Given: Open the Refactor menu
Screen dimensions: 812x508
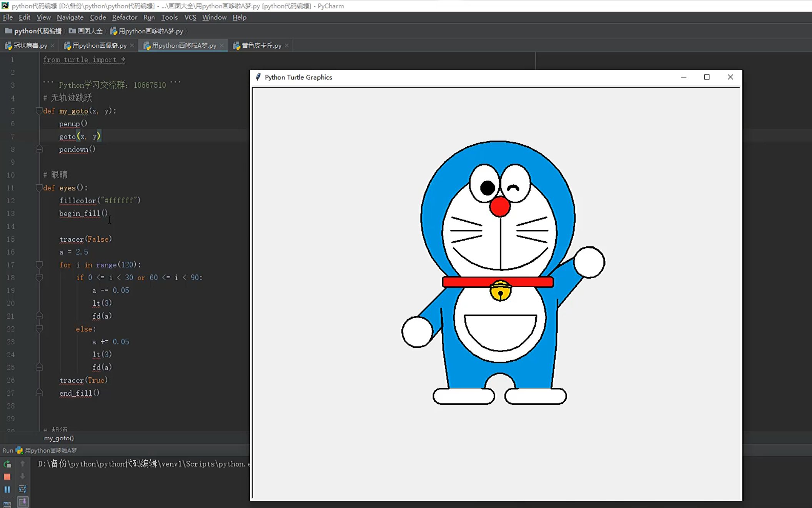Looking at the screenshot, I should (x=124, y=17).
